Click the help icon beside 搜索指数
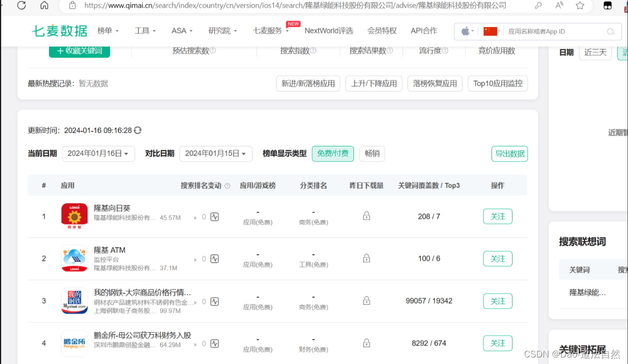The width and height of the screenshot is (628, 364). point(313,50)
